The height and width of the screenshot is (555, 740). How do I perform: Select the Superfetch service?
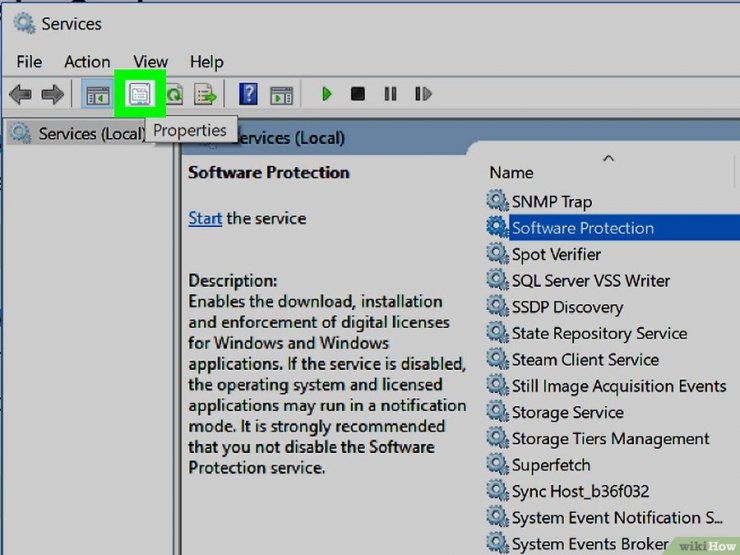551,465
